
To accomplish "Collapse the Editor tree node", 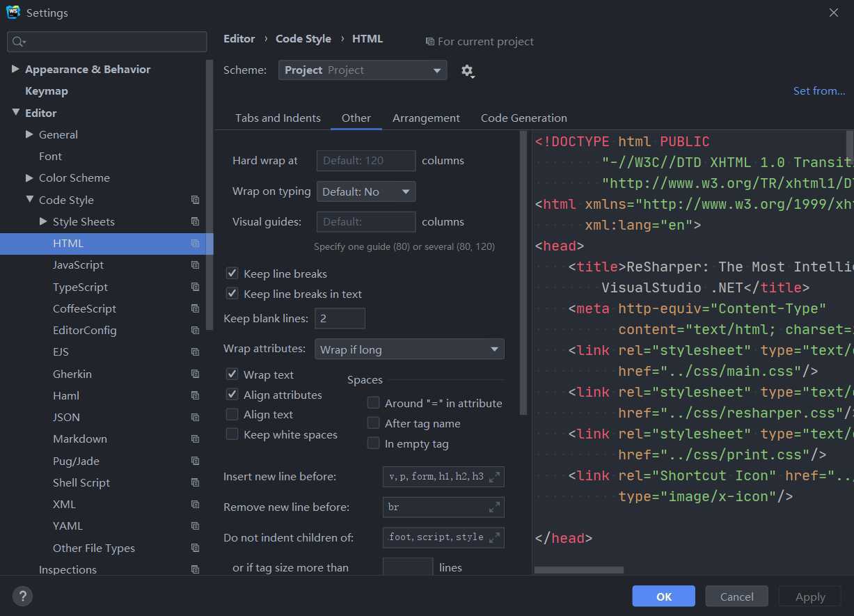I will click(15, 113).
